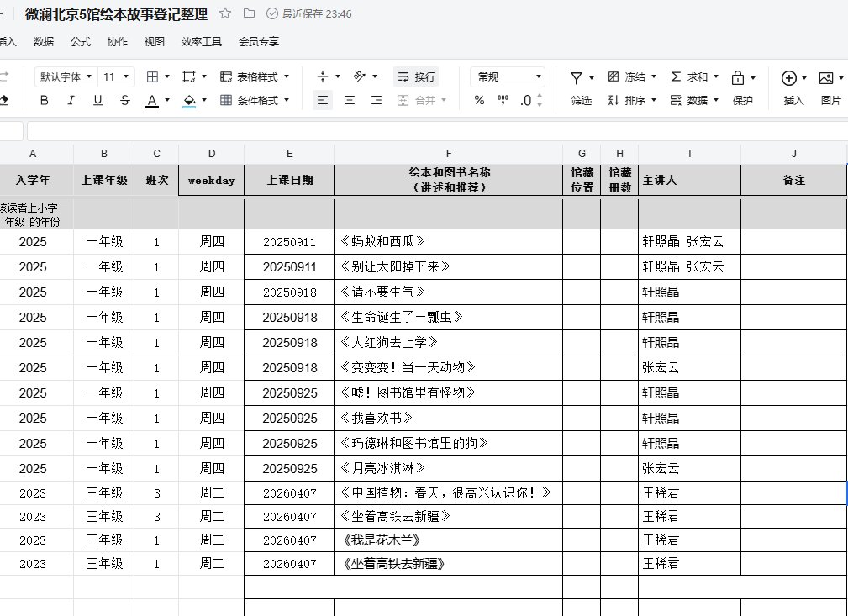This screenshot has height=616, width=848.
Task: Click the folder icon beside the title
Action: 249,13
